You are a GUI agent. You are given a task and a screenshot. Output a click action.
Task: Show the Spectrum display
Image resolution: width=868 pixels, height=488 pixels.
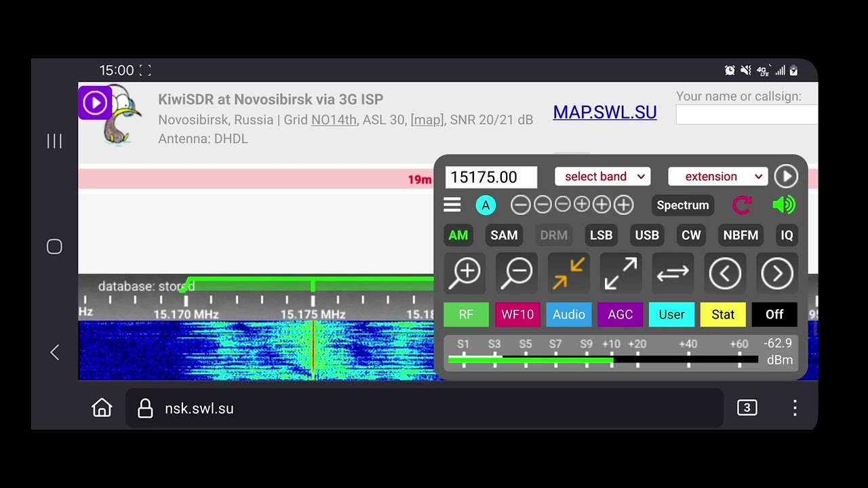pos(683,205)
